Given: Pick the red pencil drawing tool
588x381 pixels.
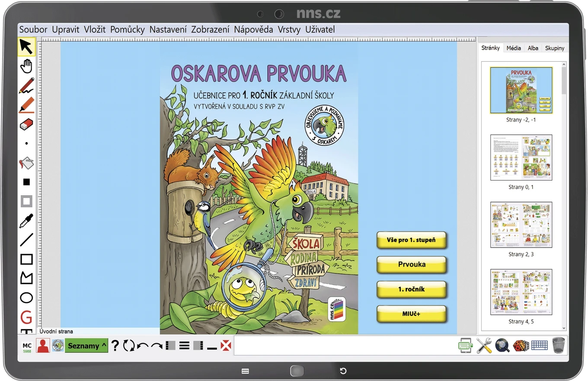Looking at the screenshot, I should tap(26, 86).
